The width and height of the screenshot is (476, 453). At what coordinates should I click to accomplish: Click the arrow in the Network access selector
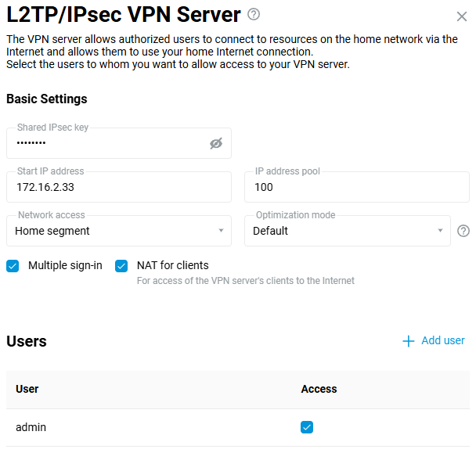(221, 231)
